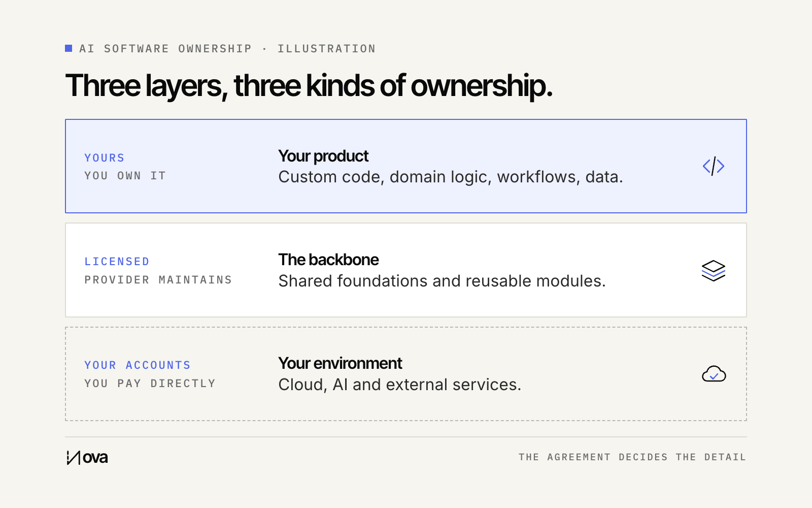
Task: Select the 'Your product' heading
Action: (323, 156)
